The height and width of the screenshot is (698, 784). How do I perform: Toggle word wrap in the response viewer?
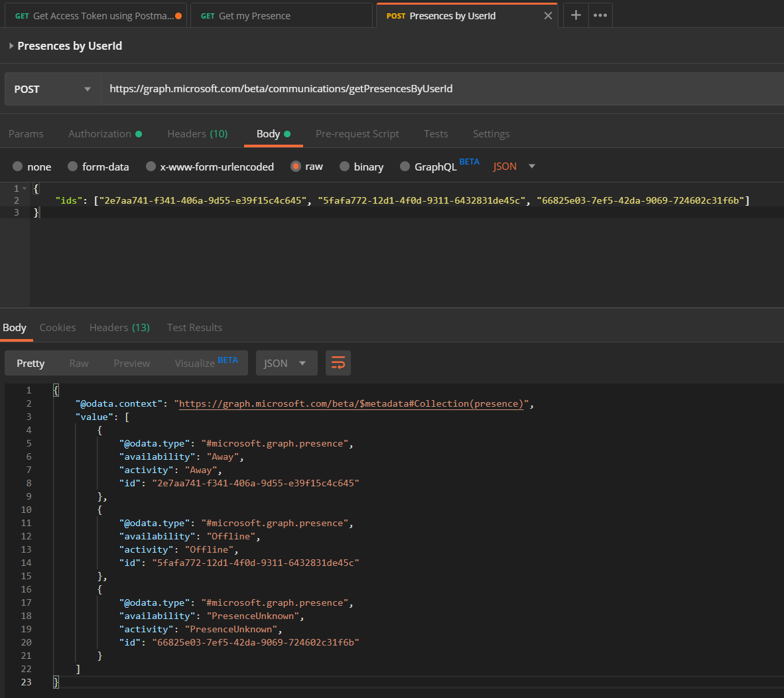coord(338,363)
